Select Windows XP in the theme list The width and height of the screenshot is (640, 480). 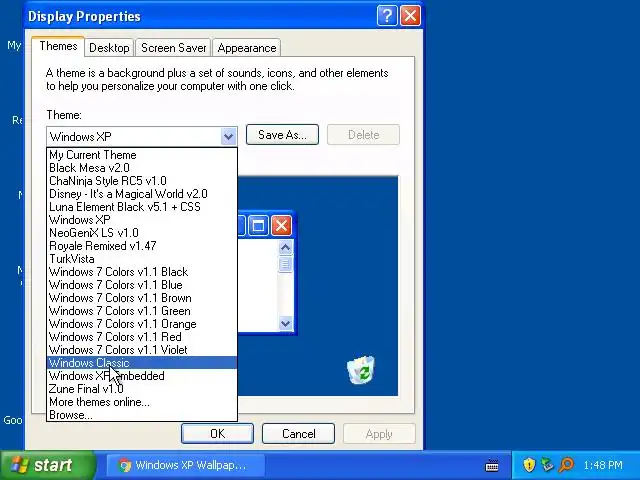pos(142,220)
